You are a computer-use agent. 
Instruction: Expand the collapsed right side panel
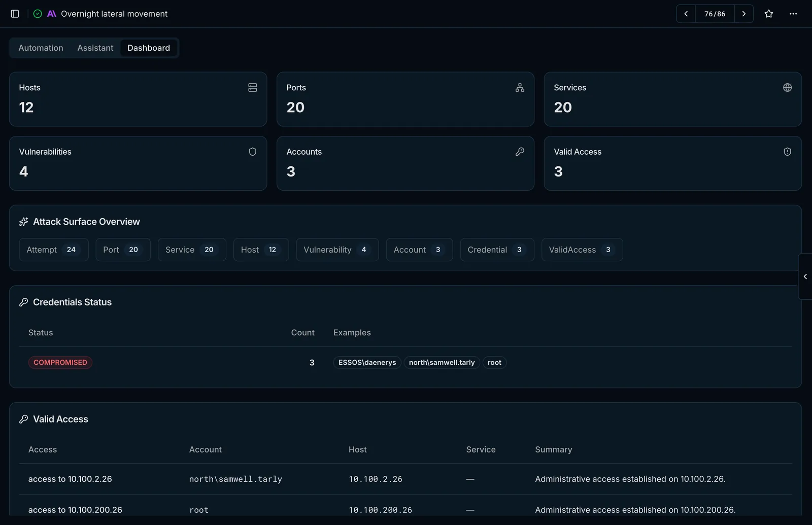click(x=805, y=276)
